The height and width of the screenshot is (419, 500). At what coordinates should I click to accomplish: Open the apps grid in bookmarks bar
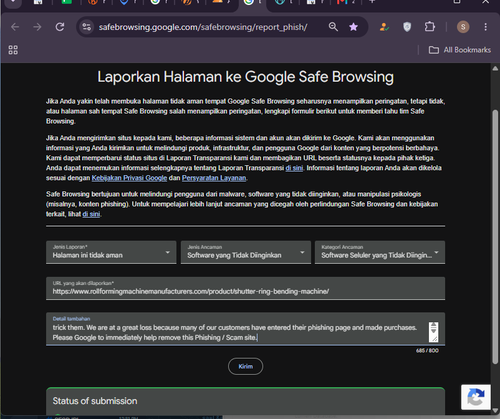point(13,50)
